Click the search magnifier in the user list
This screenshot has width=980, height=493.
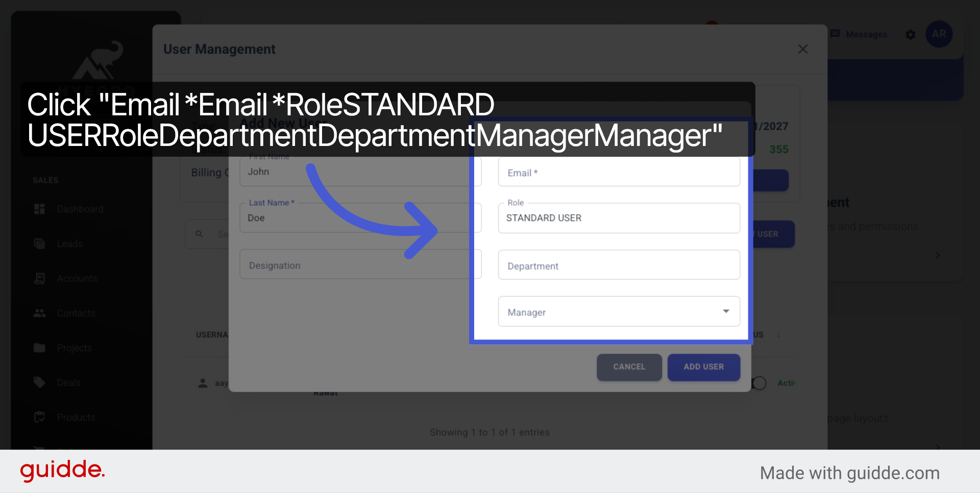(200, 234)
